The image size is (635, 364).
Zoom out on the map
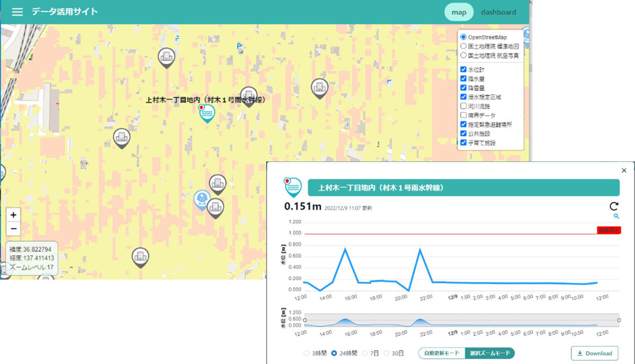tap(14, 229)
